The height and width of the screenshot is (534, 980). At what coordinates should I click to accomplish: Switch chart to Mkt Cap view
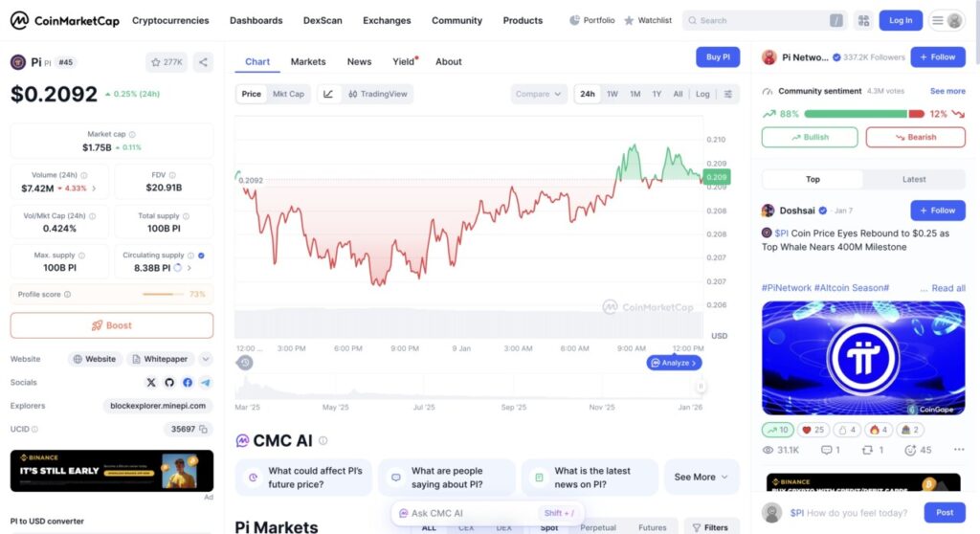point(288,94)
